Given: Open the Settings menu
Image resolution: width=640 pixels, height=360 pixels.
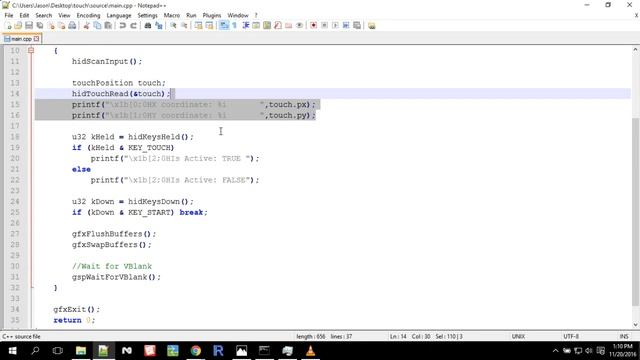Looking at the screenshot, I should click(x=147, y=15).
